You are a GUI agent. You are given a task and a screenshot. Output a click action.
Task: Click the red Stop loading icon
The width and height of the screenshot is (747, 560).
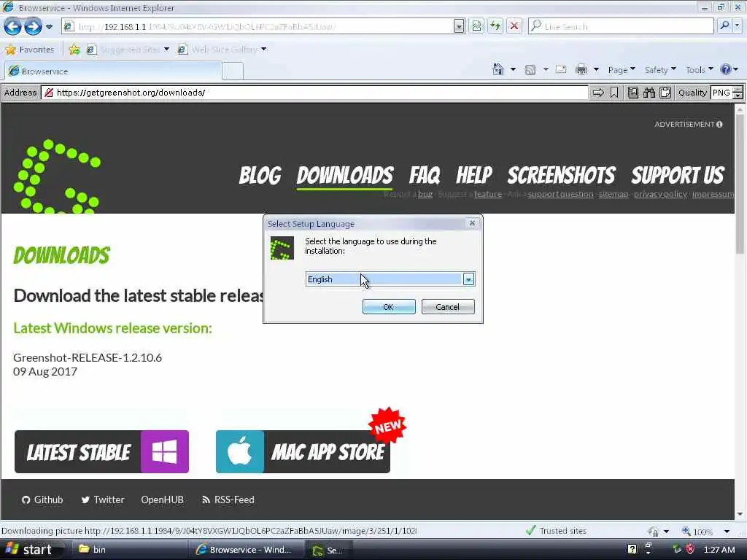[514, 26]
